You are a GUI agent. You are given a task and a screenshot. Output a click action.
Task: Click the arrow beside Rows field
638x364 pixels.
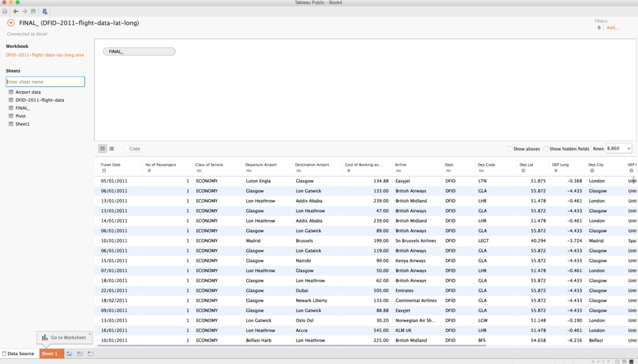[629, 149]
